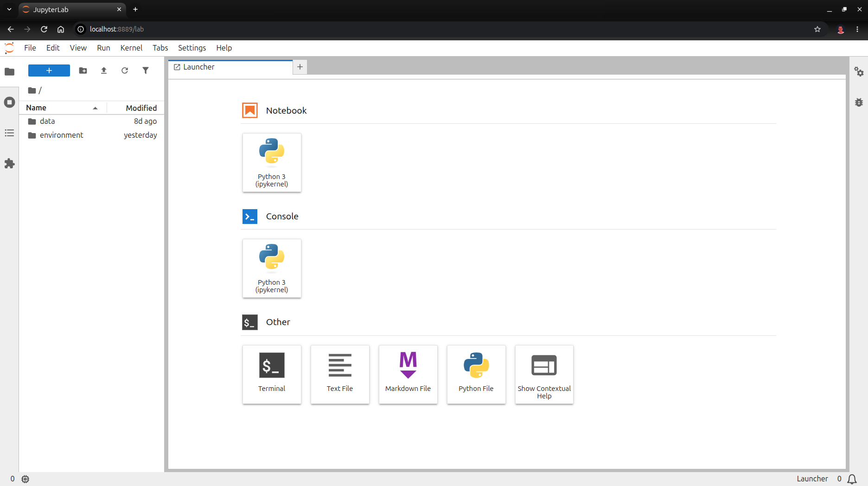View site information icon beside the URL

(81, 29)
